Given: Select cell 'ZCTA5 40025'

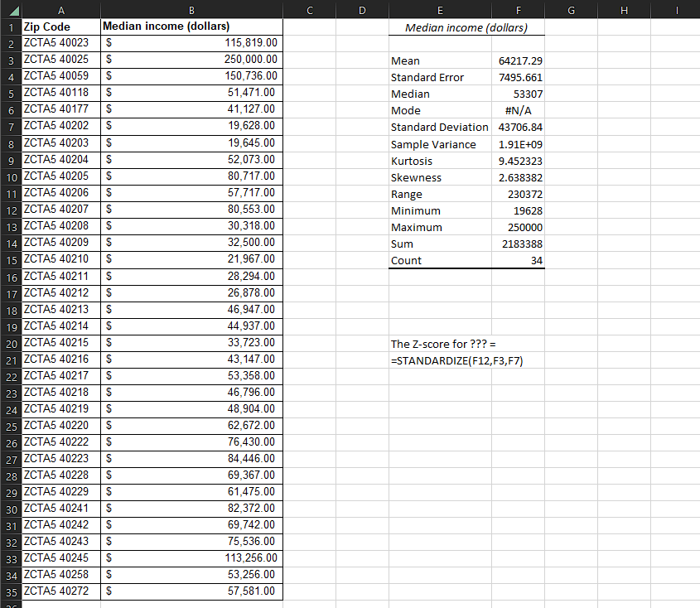Looking at the screenshot, I should click(61, 60).
